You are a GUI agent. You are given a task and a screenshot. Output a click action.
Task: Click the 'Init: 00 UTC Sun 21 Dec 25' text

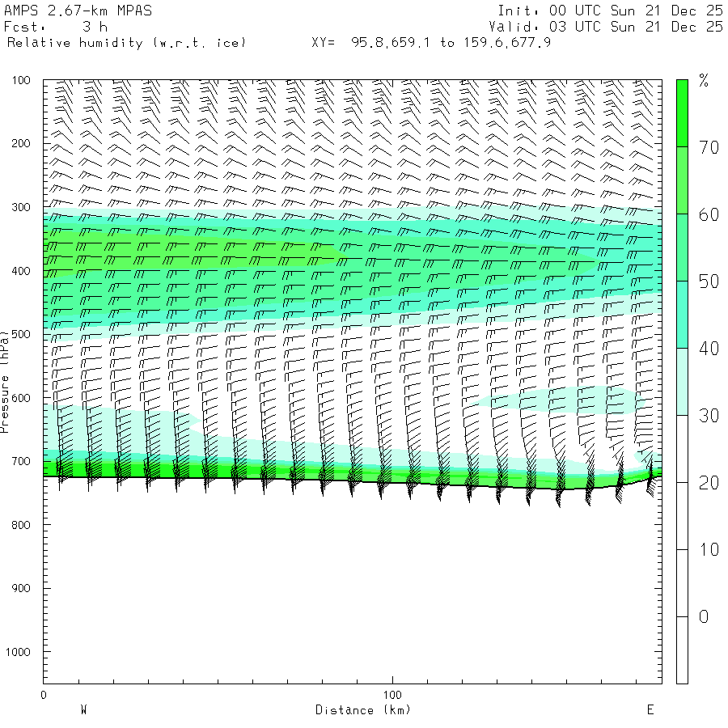click(x=610, y=11)
